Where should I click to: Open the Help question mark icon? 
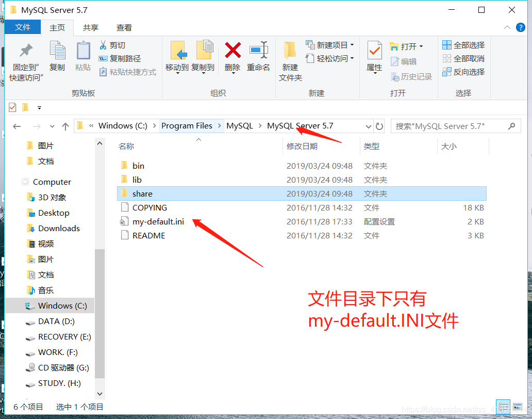pos(521,27)
